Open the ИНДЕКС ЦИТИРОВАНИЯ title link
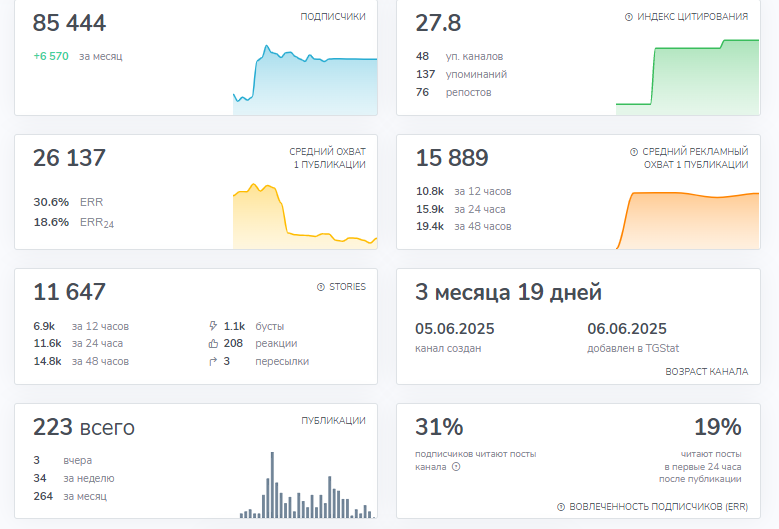This screenshot has width=779, height=529. click(693, 16)
